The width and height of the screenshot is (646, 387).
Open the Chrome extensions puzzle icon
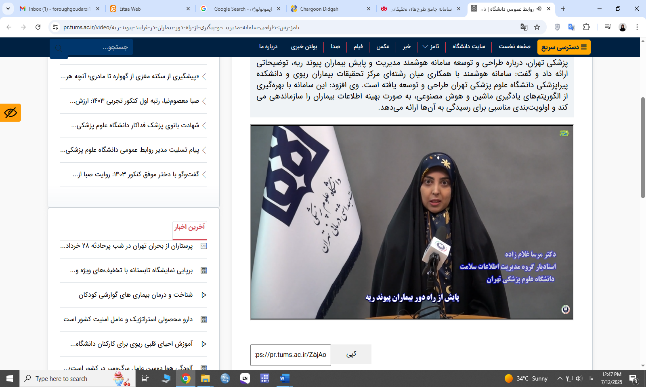pyautogui.click(x=586, y=27)
